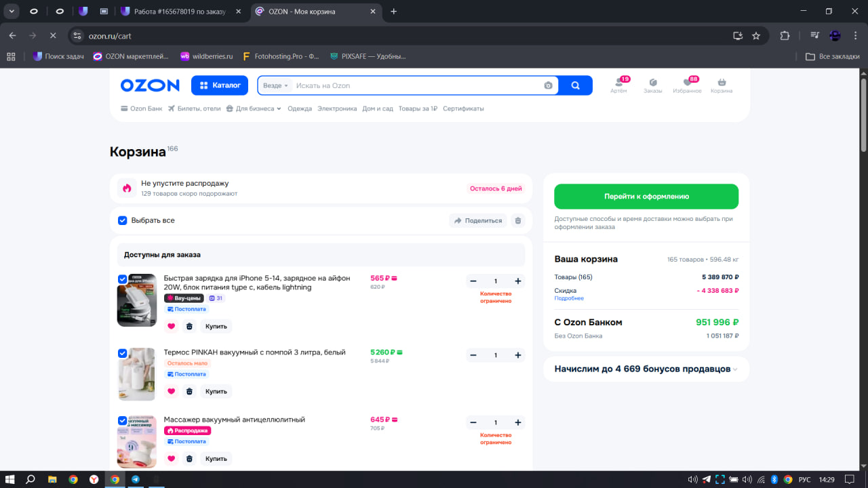The width and height of the screenshot is (868, 488).
Task: Uncheck the iPhone fast charger item
Action: point(123,279)
